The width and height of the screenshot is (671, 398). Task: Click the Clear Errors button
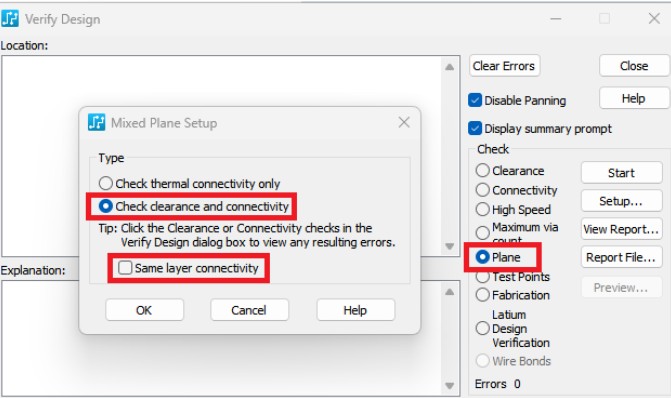[x=504, y=66]
